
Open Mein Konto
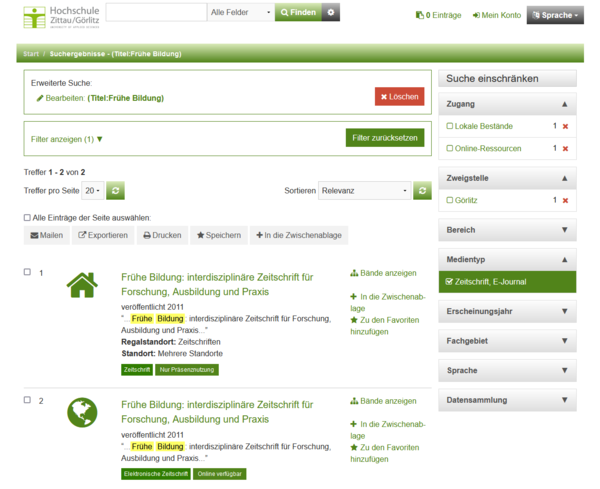click(x=496, y=15)
